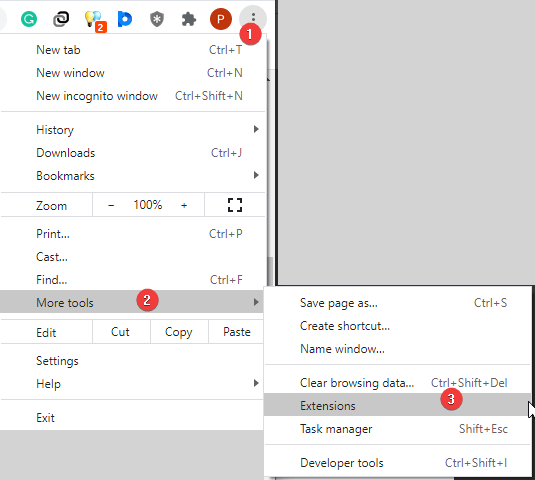
Task: Open Clear browsing data... option
Action: coord(398,383)
